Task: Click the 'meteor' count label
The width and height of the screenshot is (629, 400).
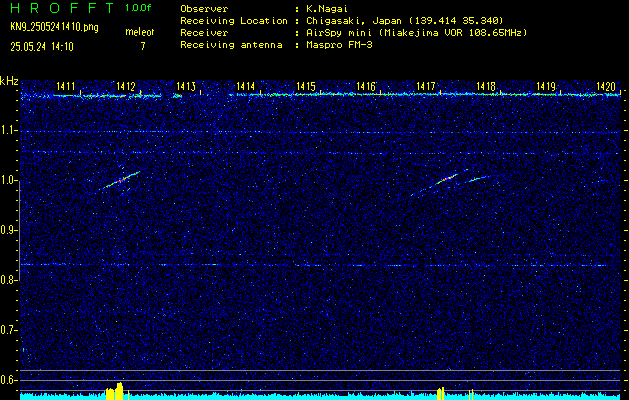Action: [x=140, y=32]
